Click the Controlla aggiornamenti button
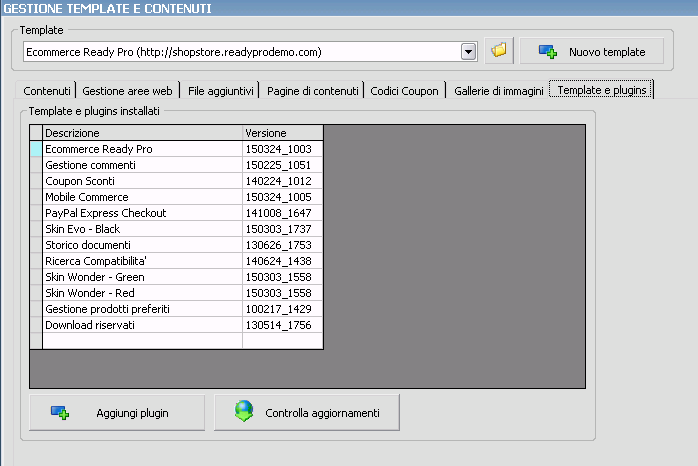698x466 pixels. [307, 413]
